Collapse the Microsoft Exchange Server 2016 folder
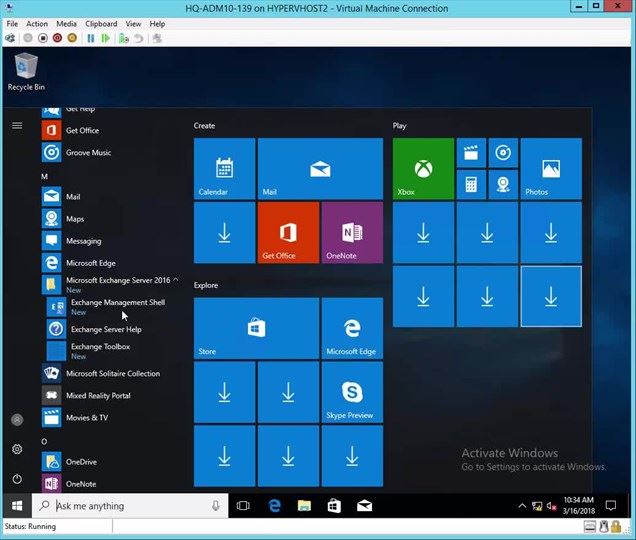 click(x=117, y=280)
